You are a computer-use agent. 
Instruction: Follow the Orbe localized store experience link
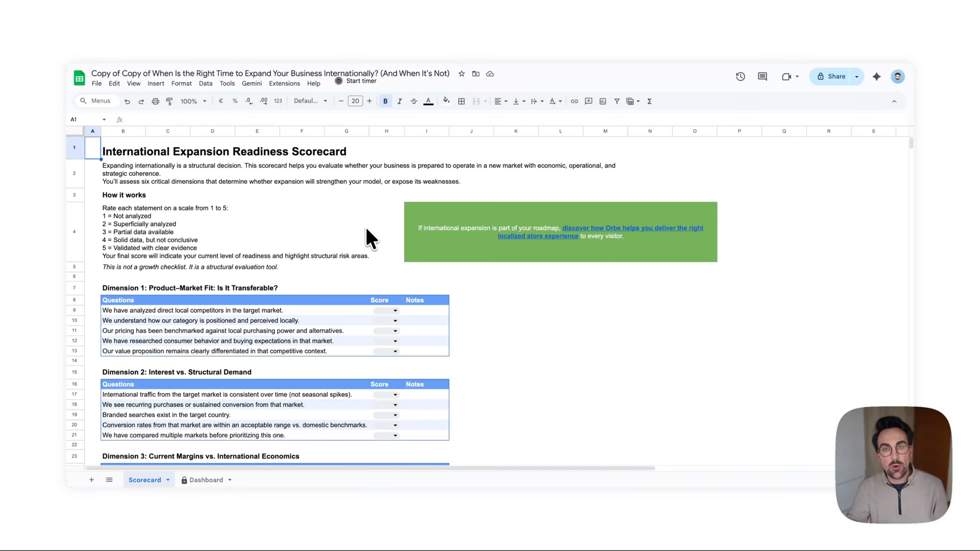pos(601,232)
